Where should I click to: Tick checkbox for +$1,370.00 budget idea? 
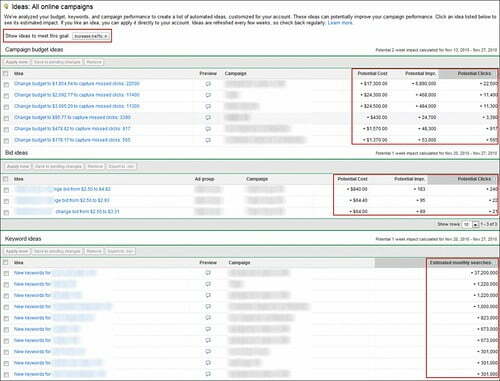[6, 141]
